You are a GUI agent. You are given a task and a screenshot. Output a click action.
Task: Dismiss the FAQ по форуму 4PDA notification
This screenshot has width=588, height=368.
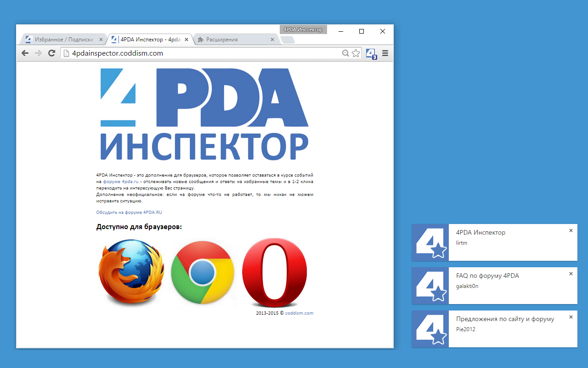click(x=571, y=273)
